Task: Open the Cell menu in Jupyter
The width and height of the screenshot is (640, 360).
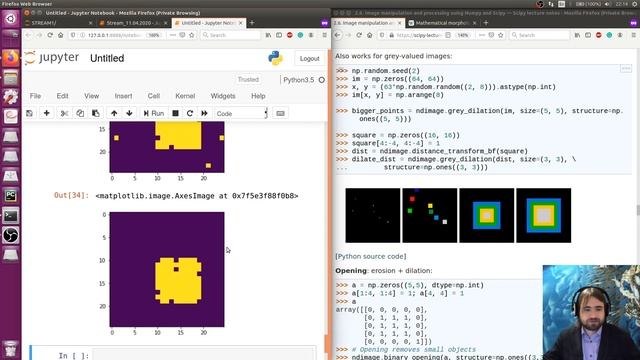Action: pos(153,96)
